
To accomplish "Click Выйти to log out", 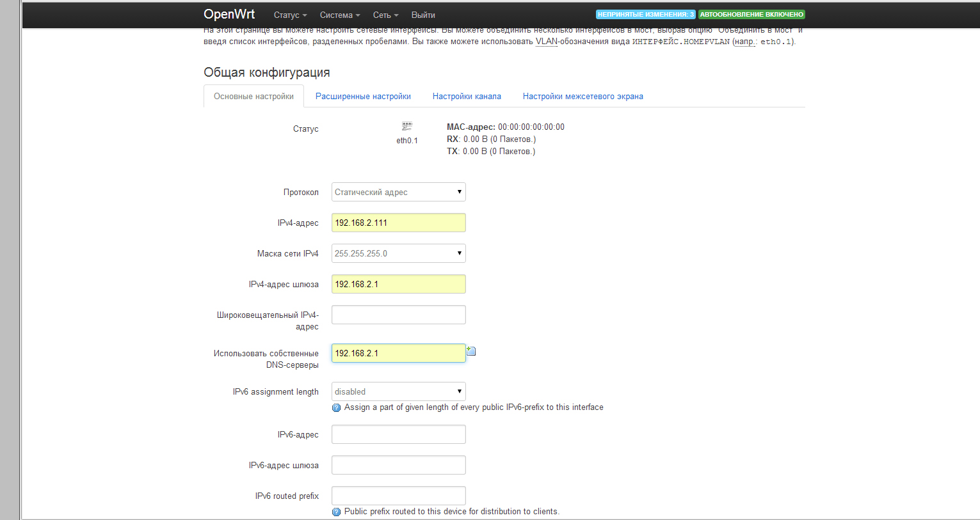I will 423,15.
